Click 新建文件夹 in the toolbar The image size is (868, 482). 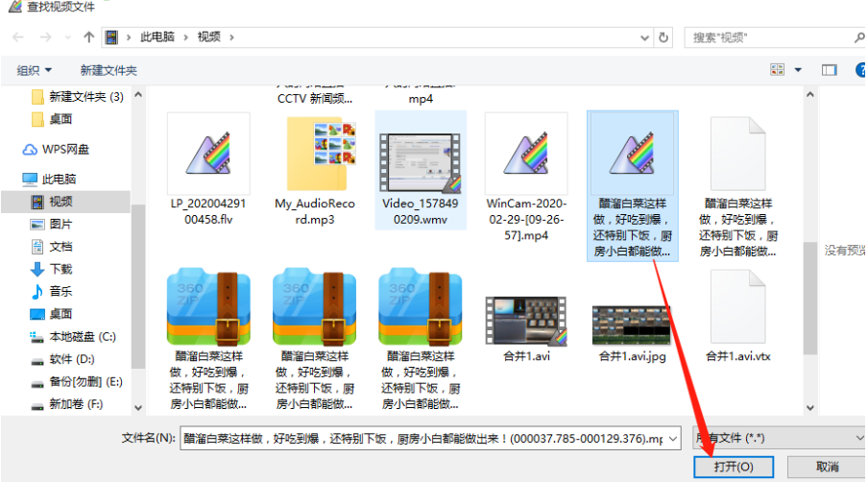[108, 70]
